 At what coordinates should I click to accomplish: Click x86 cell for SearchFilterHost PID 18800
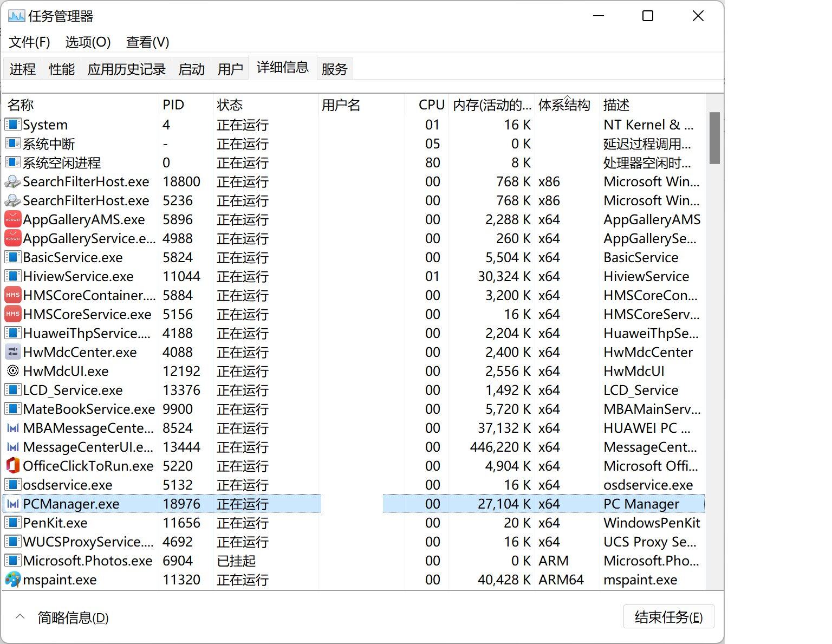549,181
